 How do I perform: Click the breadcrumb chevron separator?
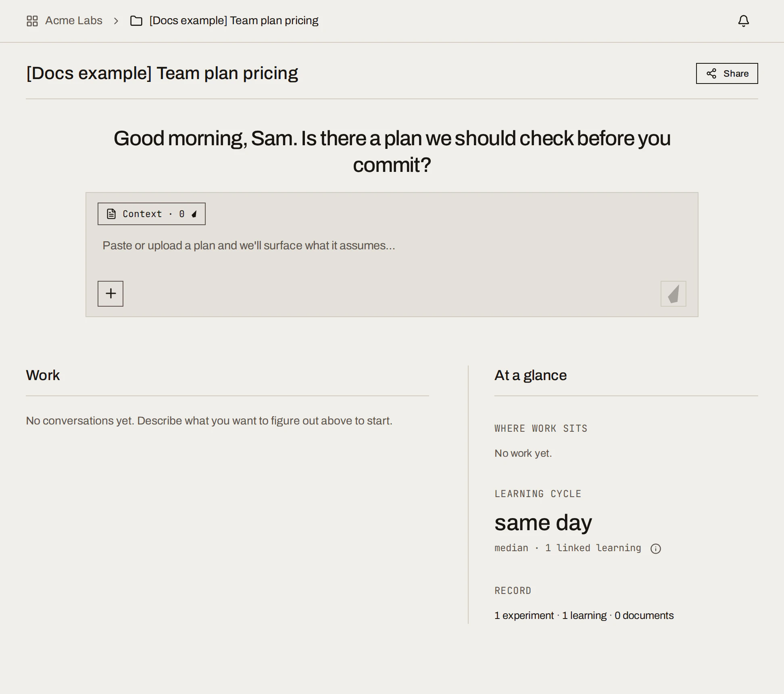[x=116, y=21]
